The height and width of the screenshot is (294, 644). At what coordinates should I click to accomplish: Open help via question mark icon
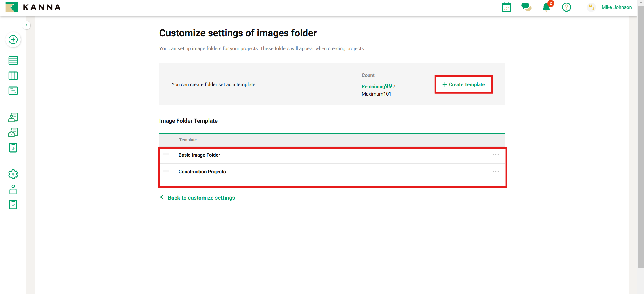click(x=566, y=7)
